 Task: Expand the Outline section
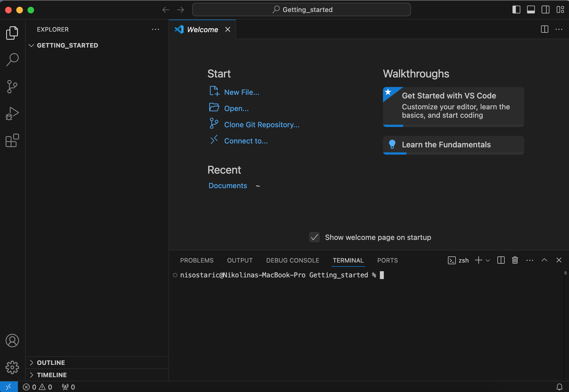point(51,363)
